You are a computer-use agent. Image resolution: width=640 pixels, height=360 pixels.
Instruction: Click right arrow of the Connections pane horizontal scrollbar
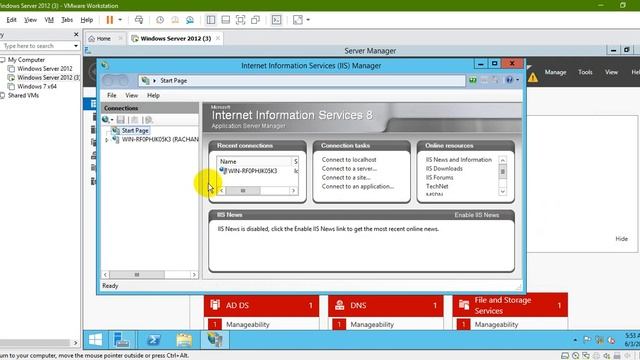click(x=194, y=275)
